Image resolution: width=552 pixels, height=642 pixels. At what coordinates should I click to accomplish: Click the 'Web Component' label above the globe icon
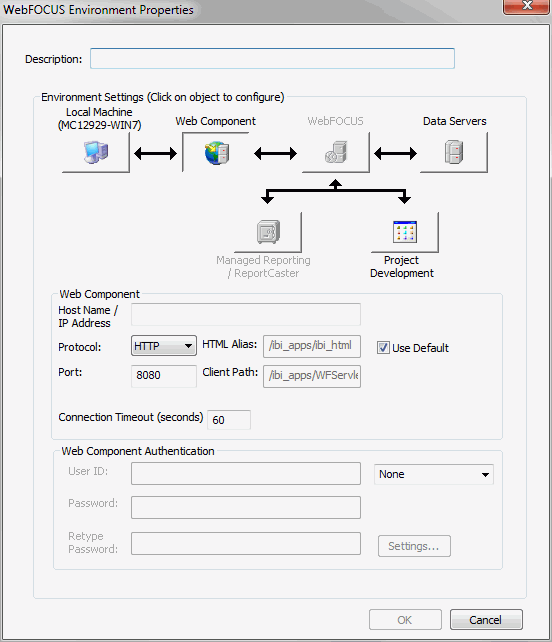click(215, 121)
